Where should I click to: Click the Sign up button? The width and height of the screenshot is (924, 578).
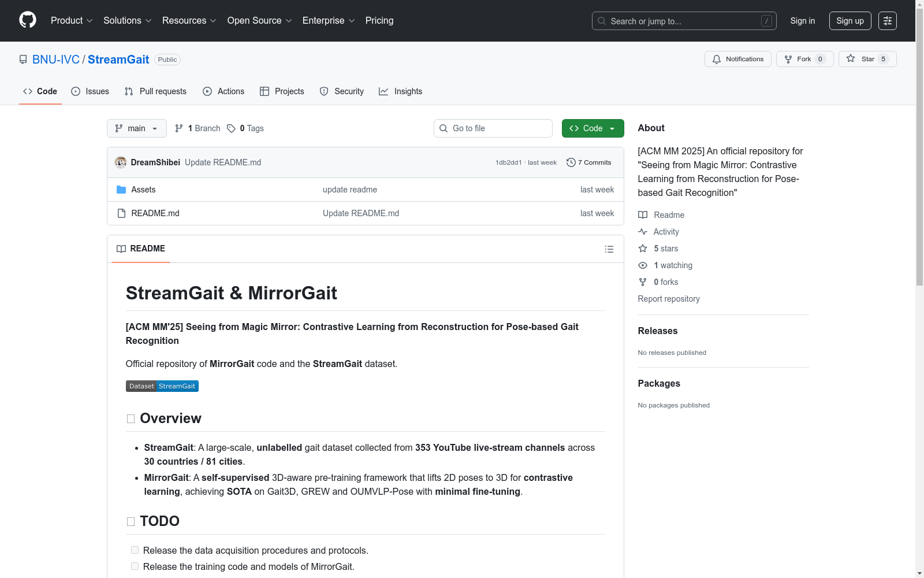[850, 21]
